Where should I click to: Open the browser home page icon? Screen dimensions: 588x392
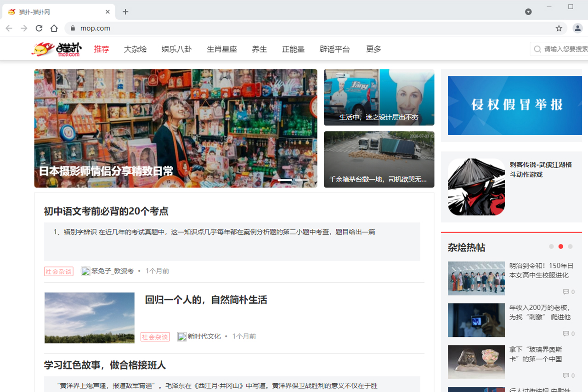pyautogui.click(x=54, y=28)
